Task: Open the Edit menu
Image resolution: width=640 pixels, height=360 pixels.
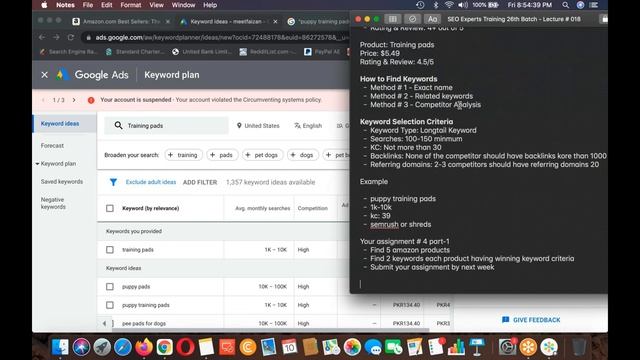Action: pyautogui.click(x=107, y=5)
